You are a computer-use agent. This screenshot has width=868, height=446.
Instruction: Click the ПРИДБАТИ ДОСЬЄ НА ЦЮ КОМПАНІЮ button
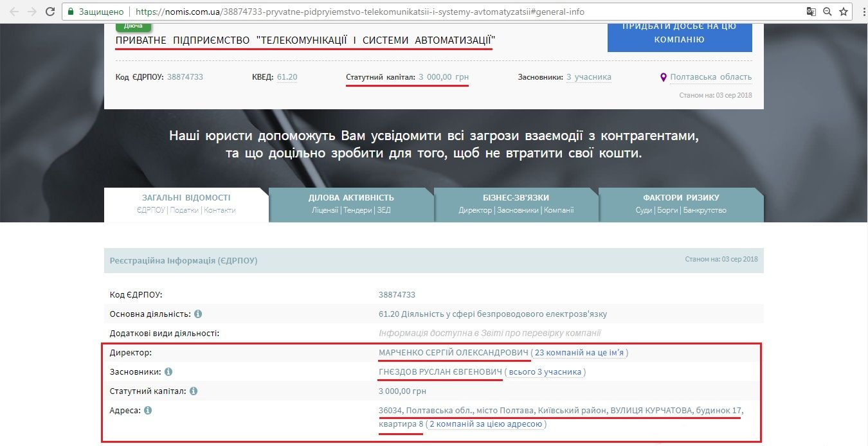[680, 37]
